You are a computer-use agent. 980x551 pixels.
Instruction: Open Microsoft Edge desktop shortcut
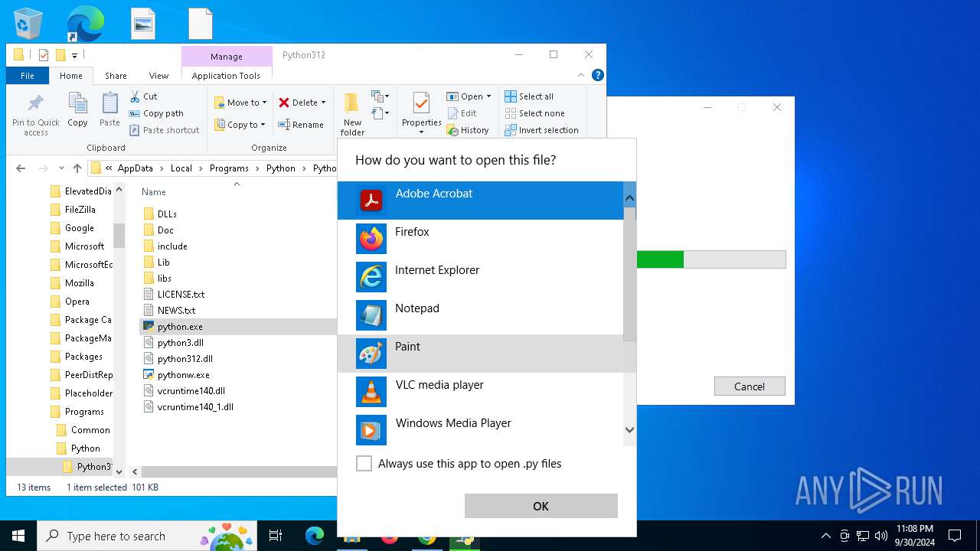coord(84,23)
